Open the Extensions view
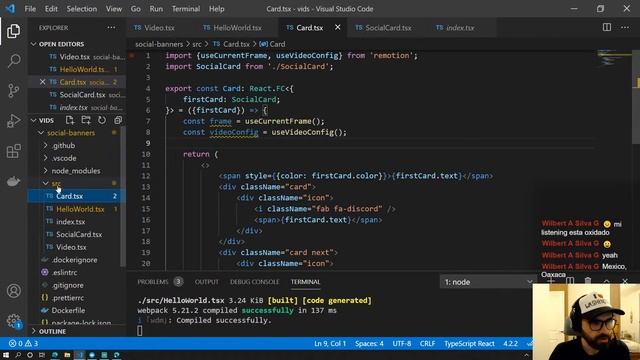This screenshot has width=640, height=360. click(x=13, y=151)
